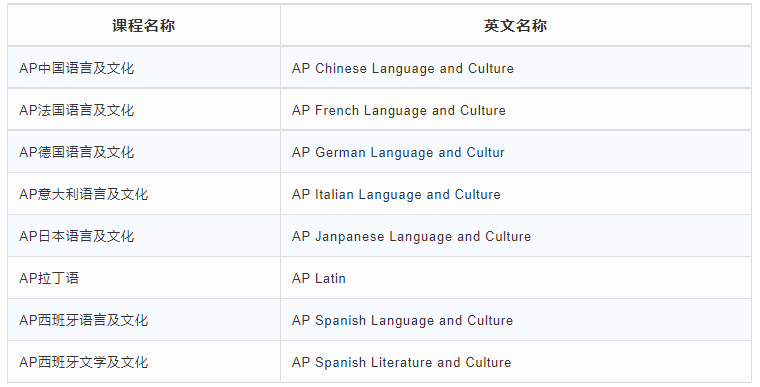The height and width of the screenshot is (387, 760).
Task: Select AP French Language and Culture text
Action: point(398,111)
